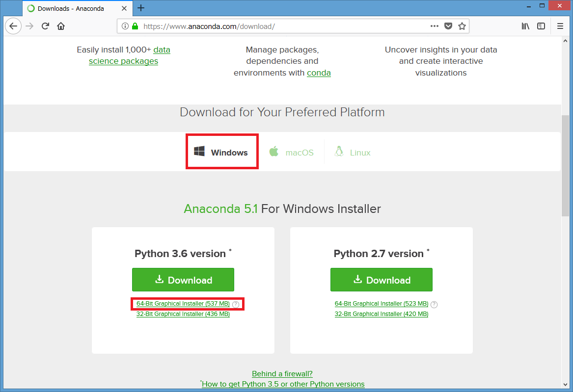Screen dimensions: 573x392
Task: Toggle the browser sidebar
Action: pos(541,26)
